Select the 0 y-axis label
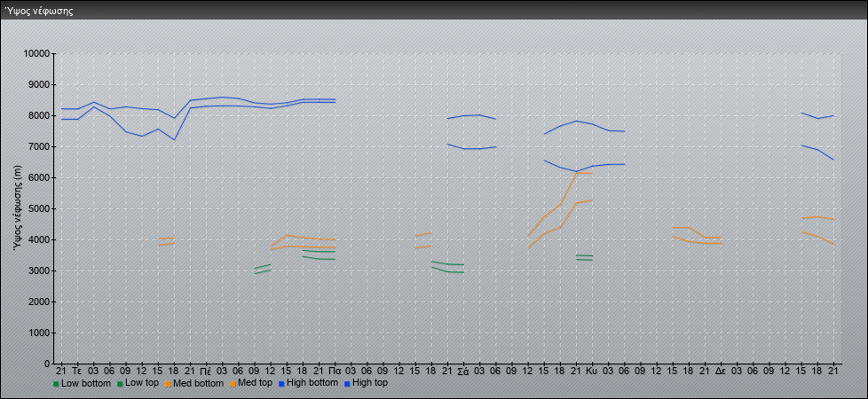868x399 pixels. pos(48,364)
